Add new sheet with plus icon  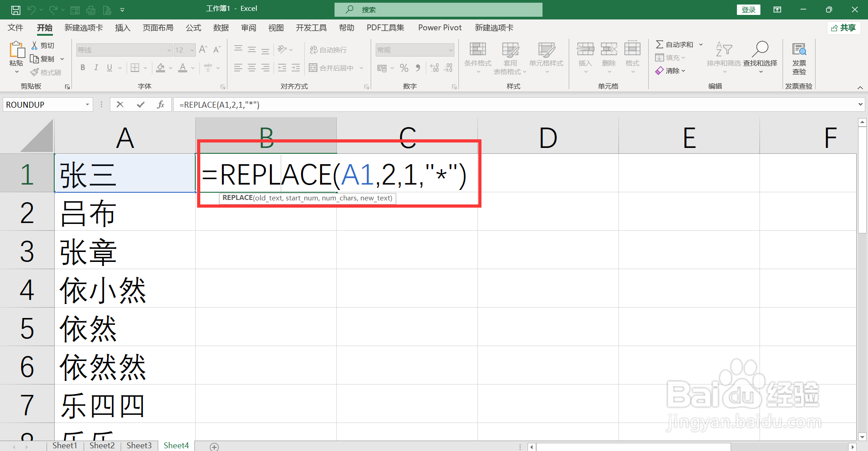point(214,447)
